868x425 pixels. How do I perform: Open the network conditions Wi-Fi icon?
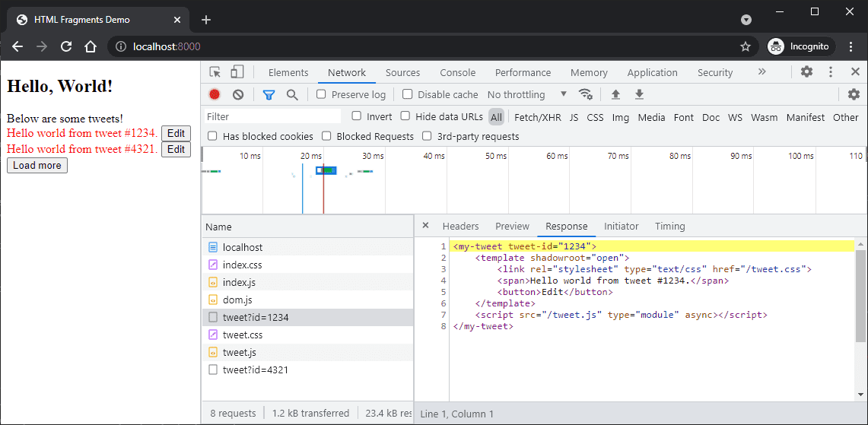pos(585,94)
